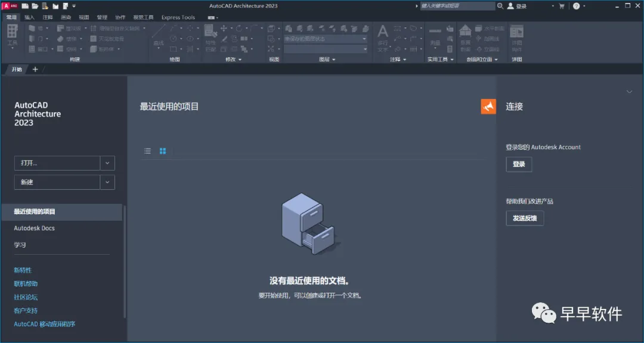Screen dimensions: 644x343
Task: Select the 天花板龙骨 ceiling grid icon
Action: (x=94, y=39)
